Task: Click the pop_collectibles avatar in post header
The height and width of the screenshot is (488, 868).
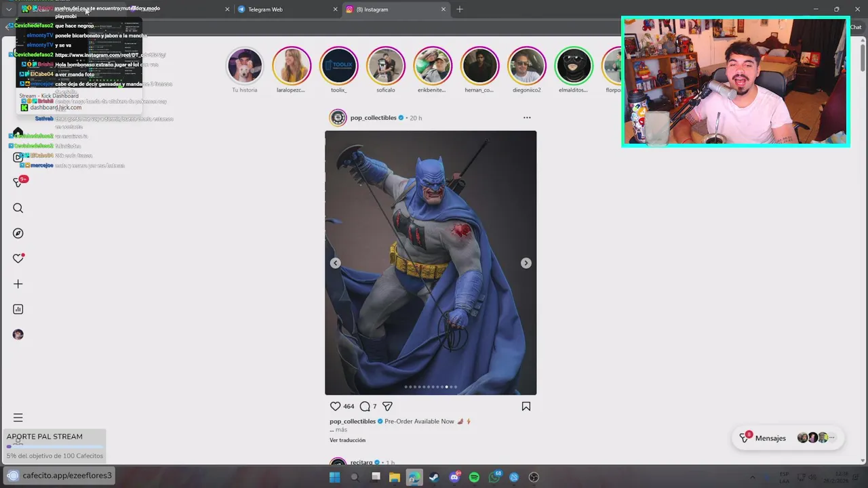Action: pos(338,118)
